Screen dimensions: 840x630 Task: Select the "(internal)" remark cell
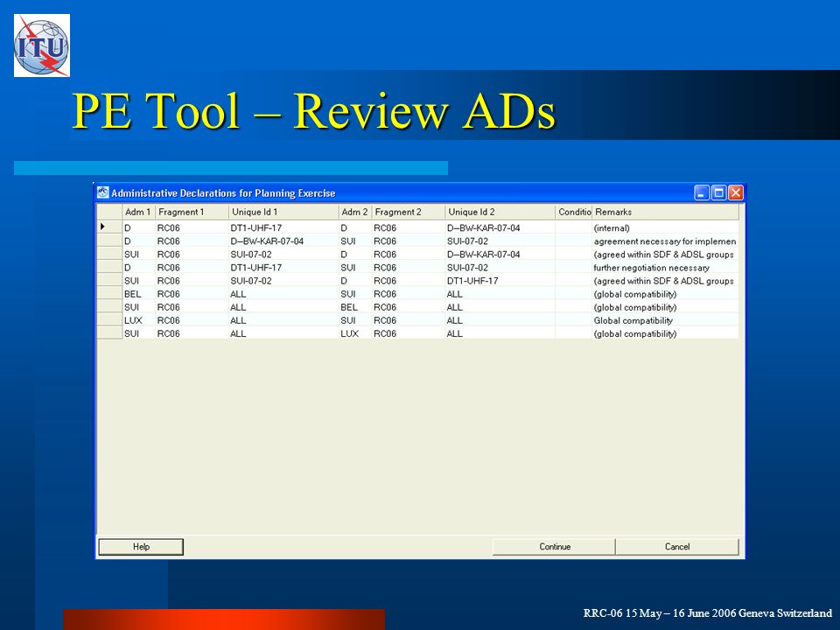(665, 227)
